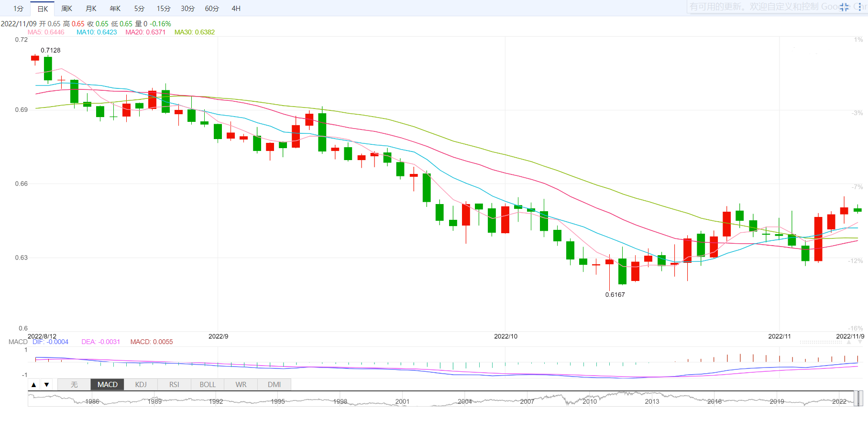The width and height of the screenshot is (868, 421).
Task: Switch to the 周K weekly chart tab
Action: pyautogui.click(x=66, y=9)
